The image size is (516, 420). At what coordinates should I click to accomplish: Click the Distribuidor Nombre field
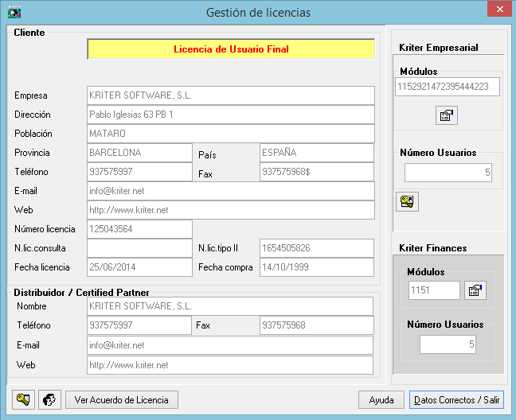tap(230, 306)
